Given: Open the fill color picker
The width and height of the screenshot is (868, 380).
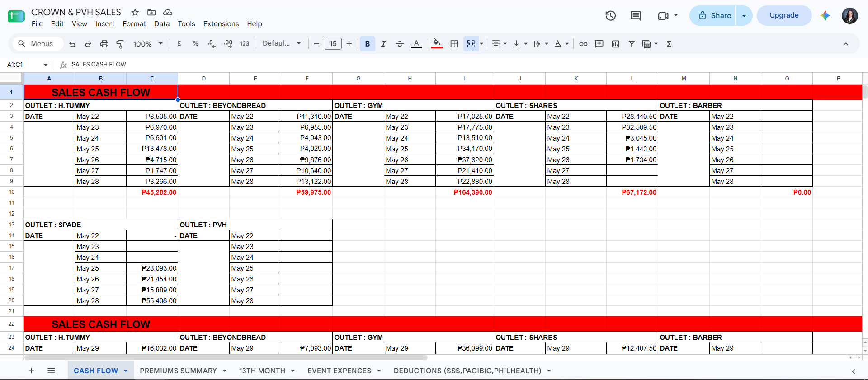Looking at the screenshot, I should point(437,44).
